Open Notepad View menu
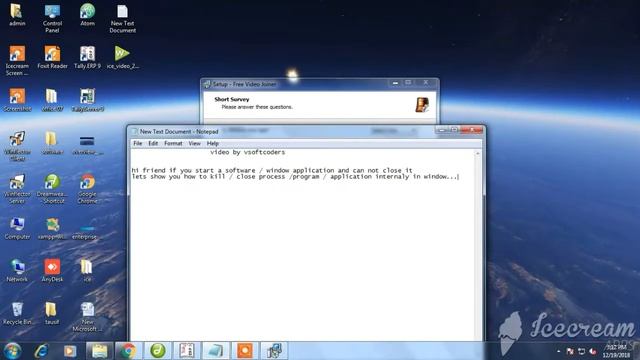The image size is (640, 360). tap(194, 143)
